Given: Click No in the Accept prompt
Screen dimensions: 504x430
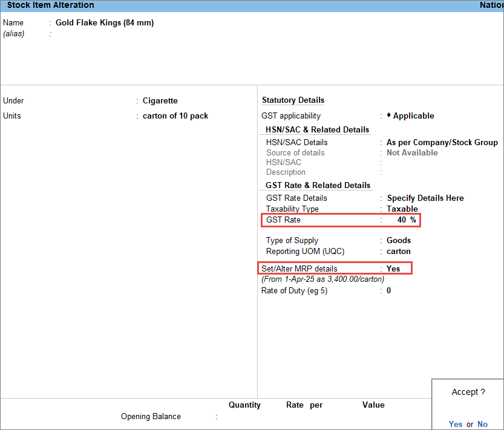Looking at the screenshot, I should point(482,424).
